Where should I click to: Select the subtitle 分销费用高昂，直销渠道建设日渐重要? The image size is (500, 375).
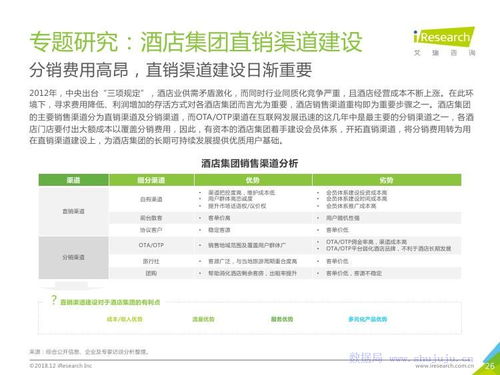coord(171,70)
